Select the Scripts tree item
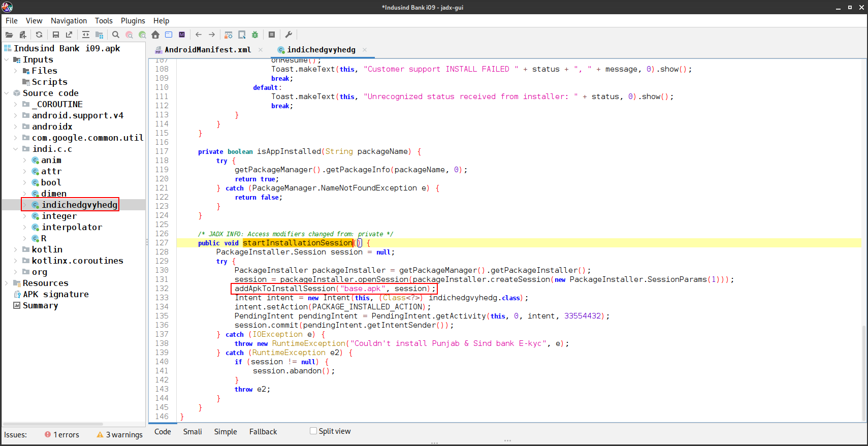The height and width of the screenshot is (446, 868). click(49, 82)
